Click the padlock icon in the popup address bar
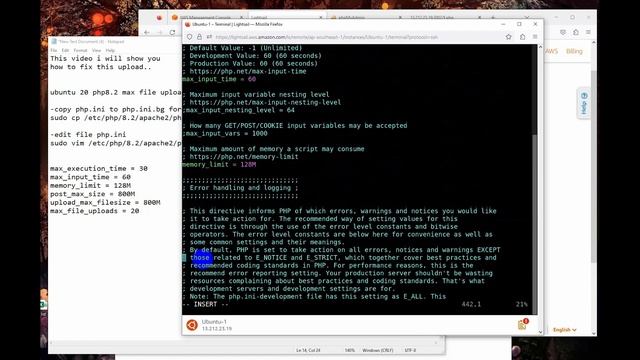This screenshot has height=360, width=640. point(199,37)
